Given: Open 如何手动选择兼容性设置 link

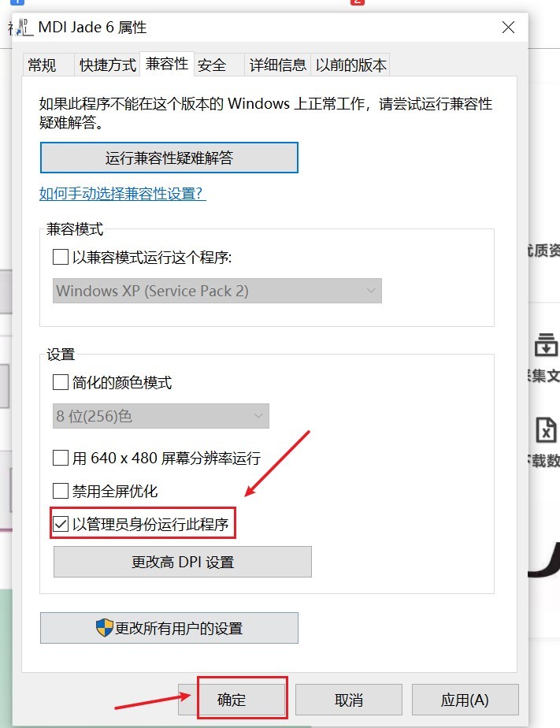Looking at the screenshot, I should (123, 193).
